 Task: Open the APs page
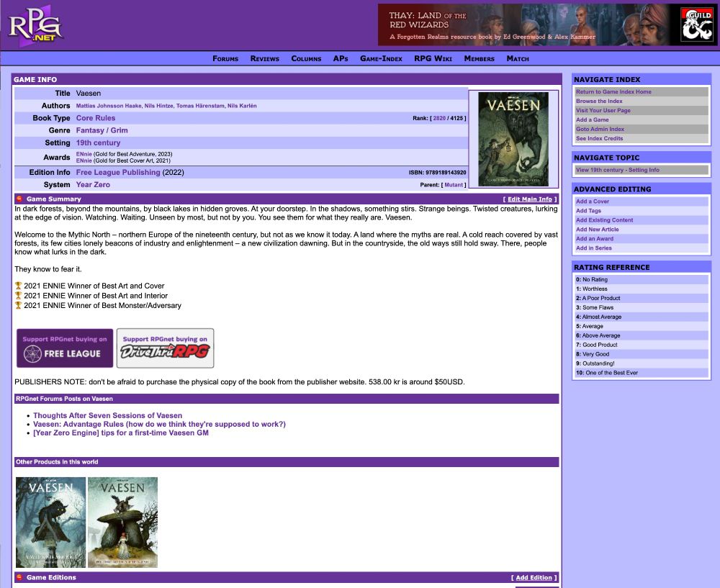click(x=341, y=59)
